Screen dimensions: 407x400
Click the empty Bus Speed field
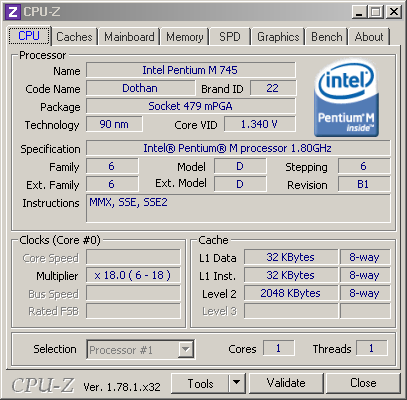(x=133, y=294)
